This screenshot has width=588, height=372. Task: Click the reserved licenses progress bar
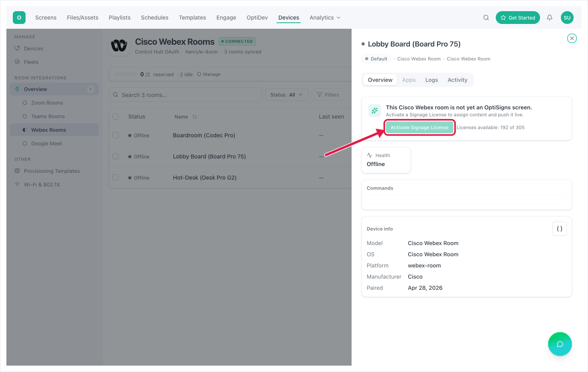125,74
